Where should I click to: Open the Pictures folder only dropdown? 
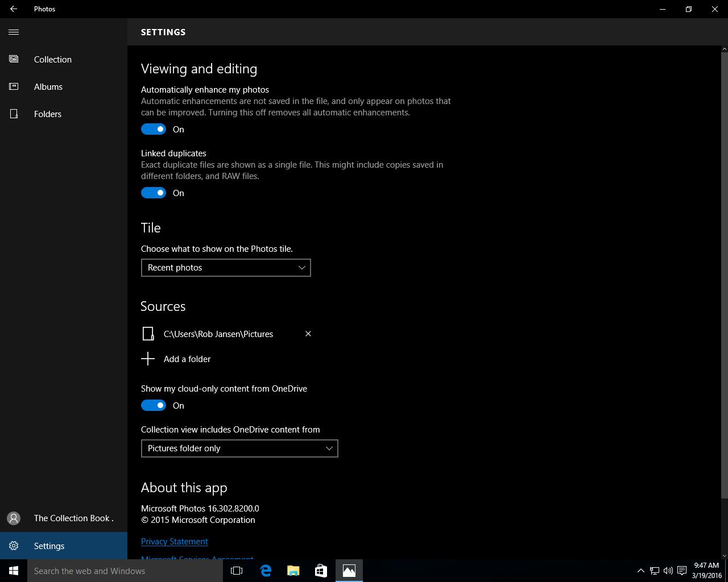click(x=239, y=448)
